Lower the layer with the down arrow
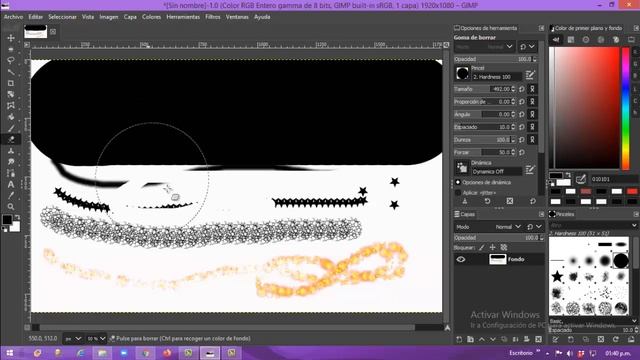Screen dimensions: 640x360 click(x=493, y=339)
